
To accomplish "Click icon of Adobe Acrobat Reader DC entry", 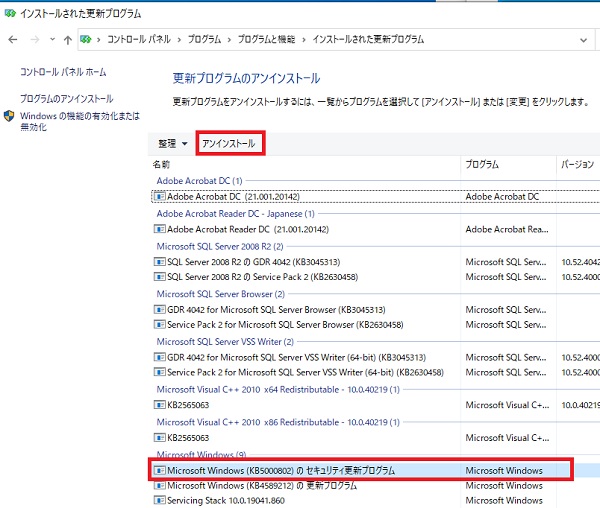I will 160,230.
